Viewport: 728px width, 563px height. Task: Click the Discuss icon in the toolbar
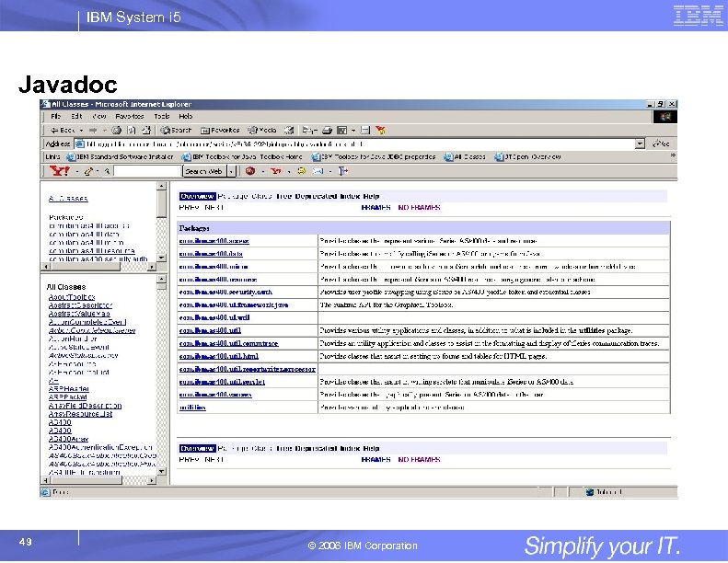point(365,131)
